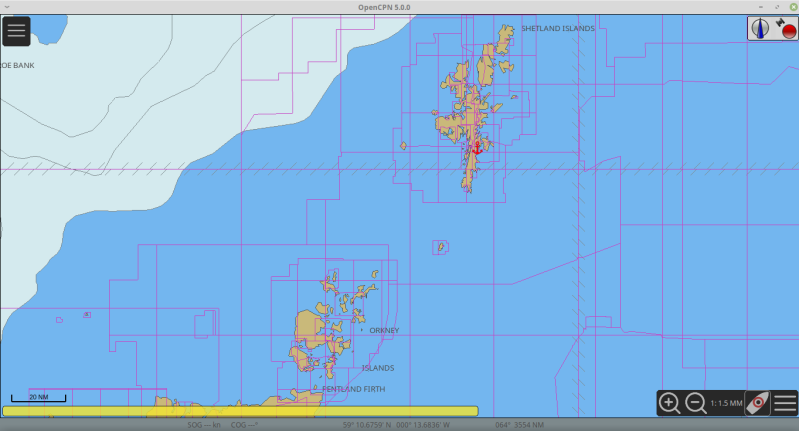This screenshot has height=431, width=799.
Task: Click the yellow chart piano bar
Action: coord(240,410)
